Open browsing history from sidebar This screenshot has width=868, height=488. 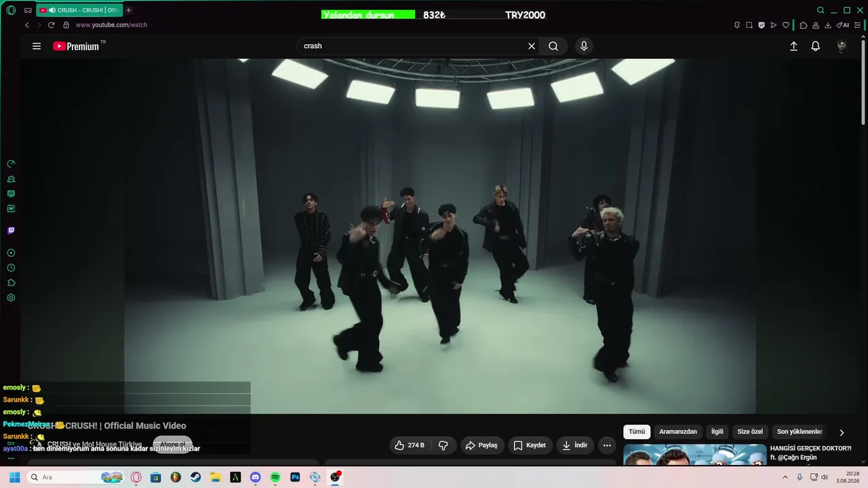[11, 268]
